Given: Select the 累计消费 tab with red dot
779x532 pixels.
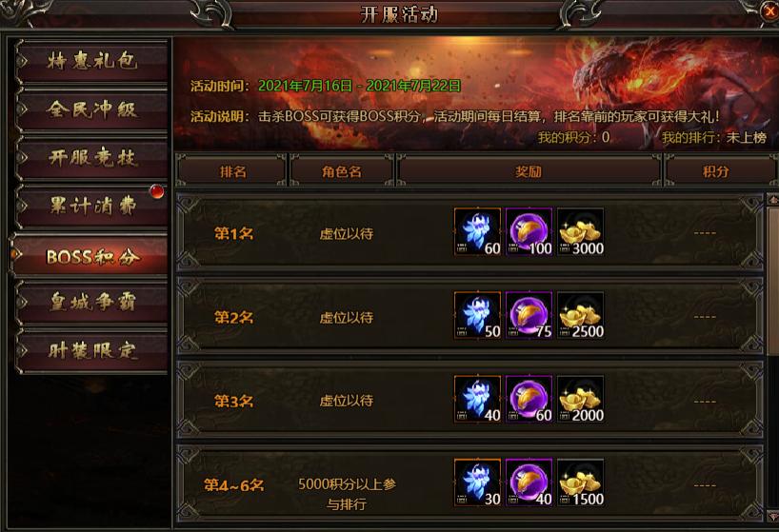Looking at the screenshot, I should (92, 206).
